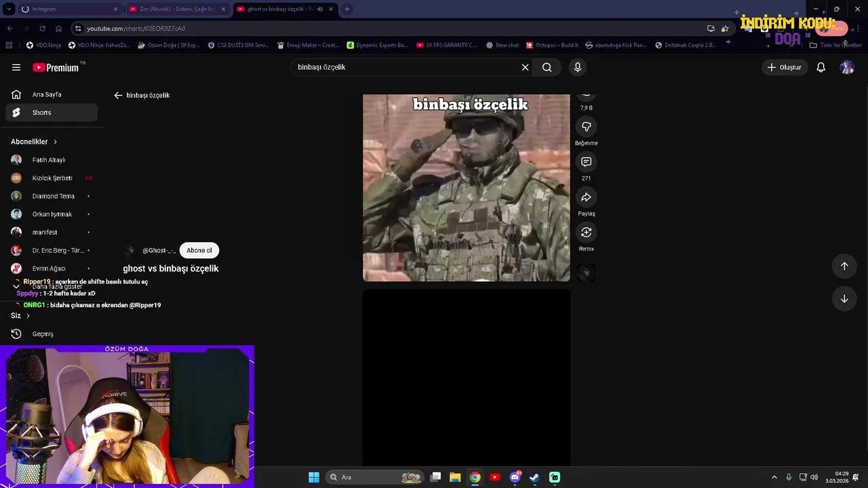Open the Remix icon
Screen dimensions: 868x488
coord(587,232)
